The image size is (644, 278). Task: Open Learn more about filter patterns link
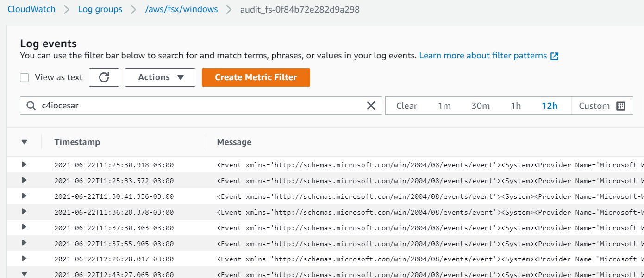click(x=483, y=56)
